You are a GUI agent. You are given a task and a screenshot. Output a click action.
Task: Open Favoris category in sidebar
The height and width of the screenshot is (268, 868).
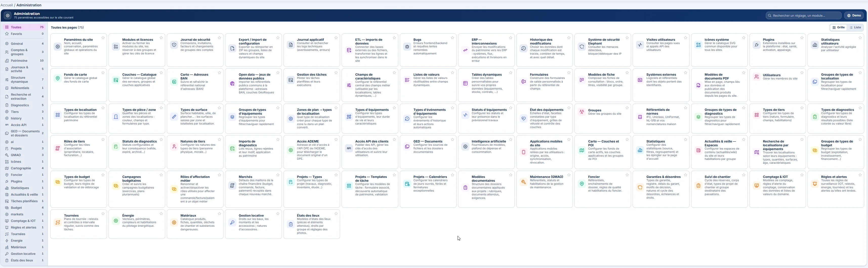coord(24,34)
